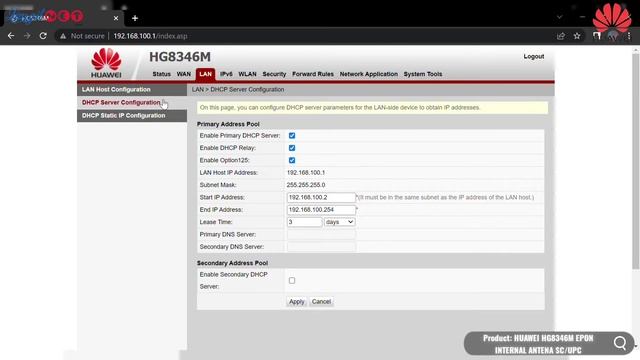The image size is (640, 360).
Task: Open DHCP Static IP Configuration in sidebar
Action: click(132, 116)
